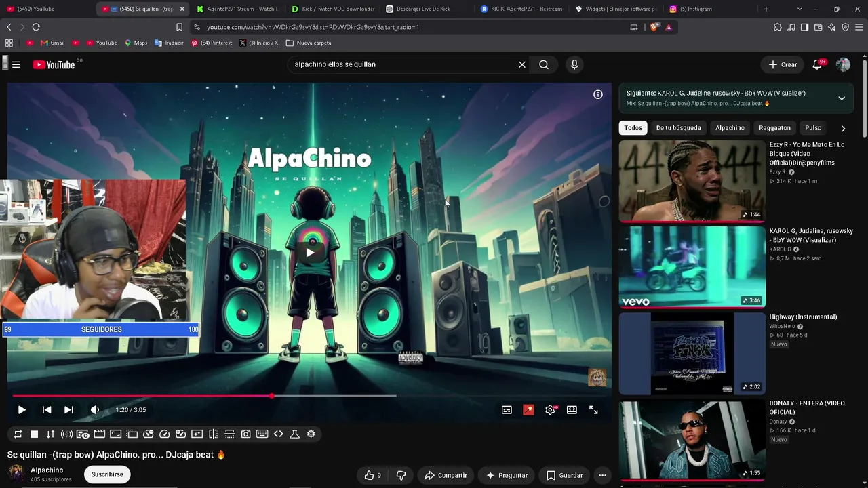Mute the video volume
This screenshot has width=868, height=488.
(x=95, y=410)
